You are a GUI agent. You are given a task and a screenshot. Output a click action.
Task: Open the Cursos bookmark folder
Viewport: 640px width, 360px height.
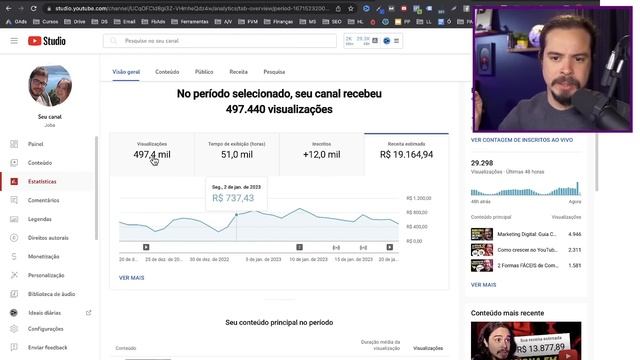tap(46, 22)
